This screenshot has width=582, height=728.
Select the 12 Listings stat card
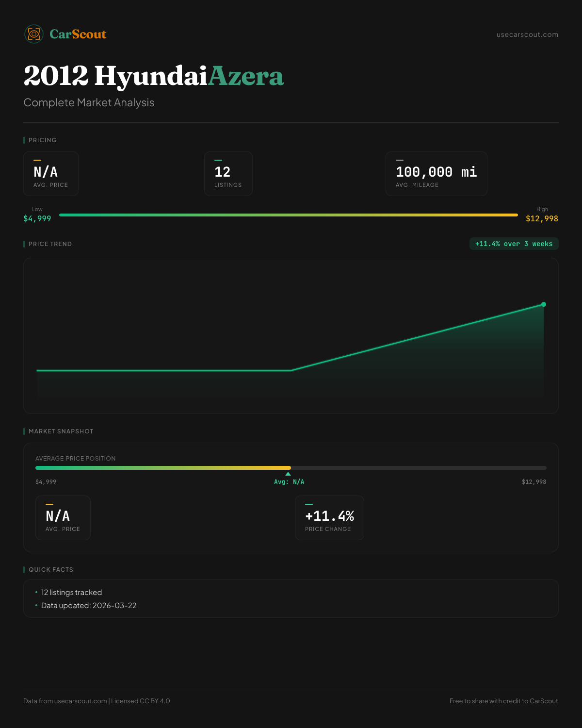(x=228, y=174)
